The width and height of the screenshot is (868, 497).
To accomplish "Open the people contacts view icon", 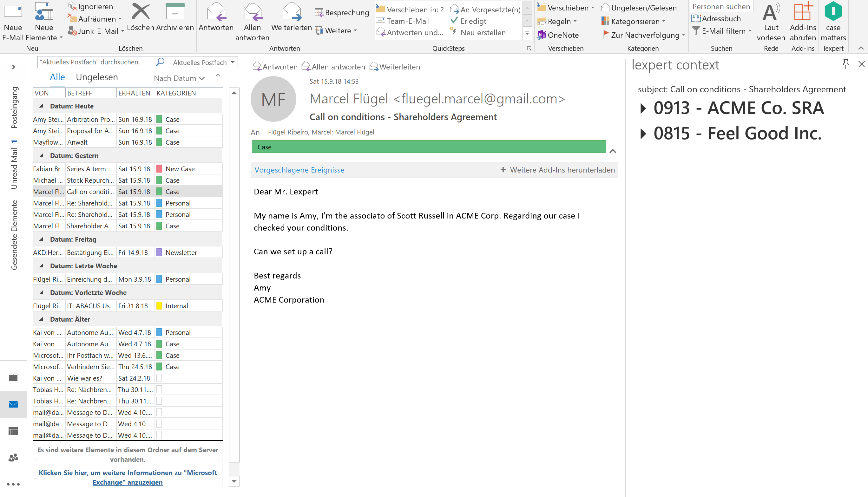I will pyautogui.click(x=13, y=458).
